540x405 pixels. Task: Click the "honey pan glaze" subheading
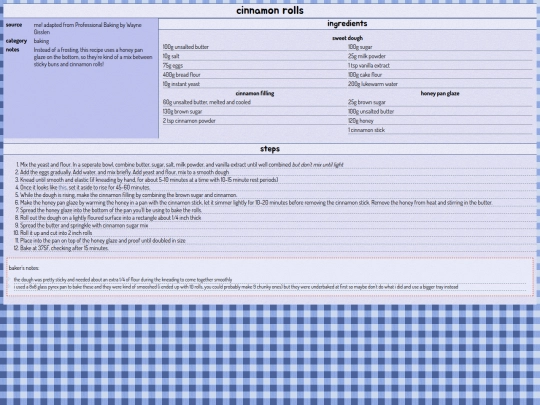point(440,93)
